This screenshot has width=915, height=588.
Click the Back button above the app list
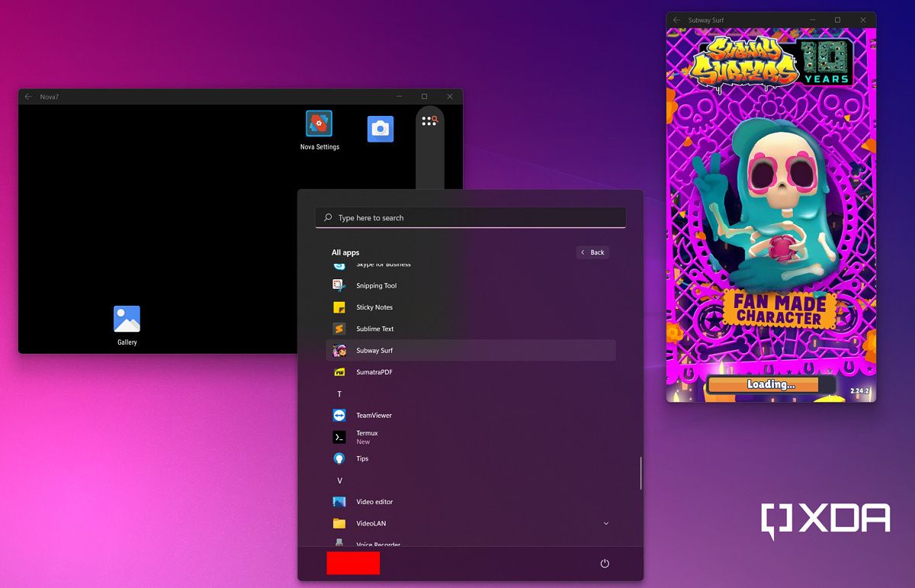[592, 252]
